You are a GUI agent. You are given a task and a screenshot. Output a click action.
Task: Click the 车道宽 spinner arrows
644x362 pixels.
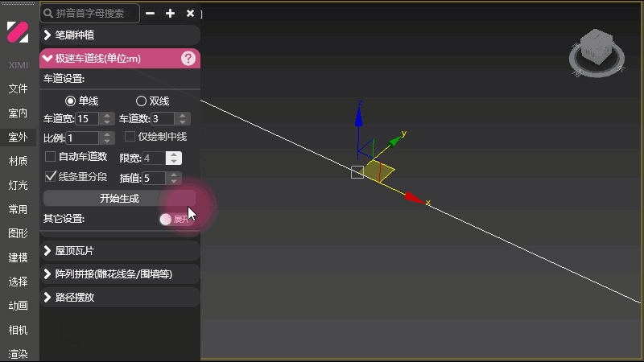point(107,118)
